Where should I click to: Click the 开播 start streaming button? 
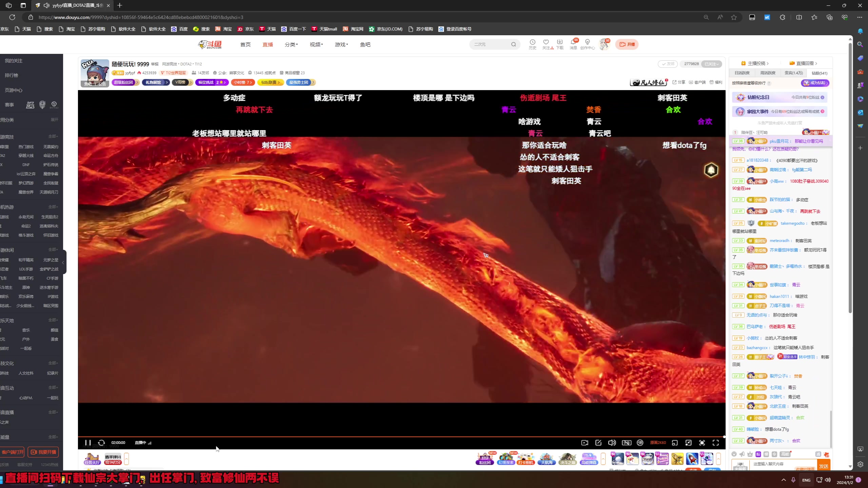[627, 44]
